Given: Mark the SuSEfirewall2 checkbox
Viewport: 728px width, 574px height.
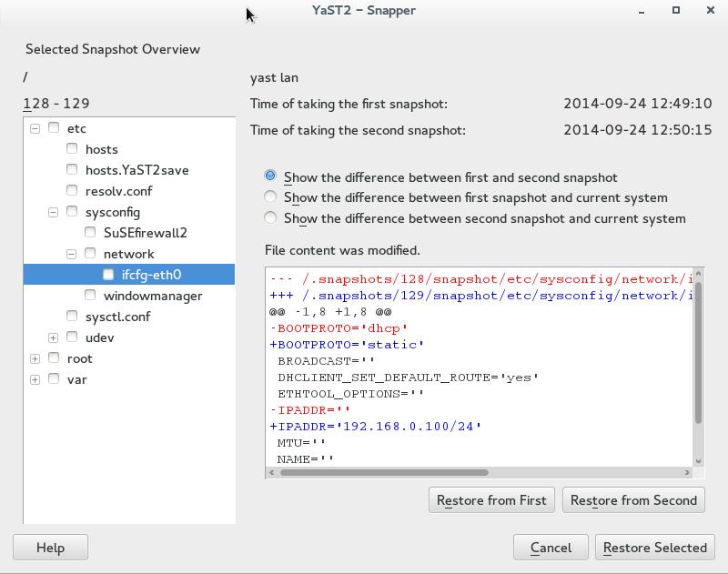Looking at the screenshot, I should point(90,232).
